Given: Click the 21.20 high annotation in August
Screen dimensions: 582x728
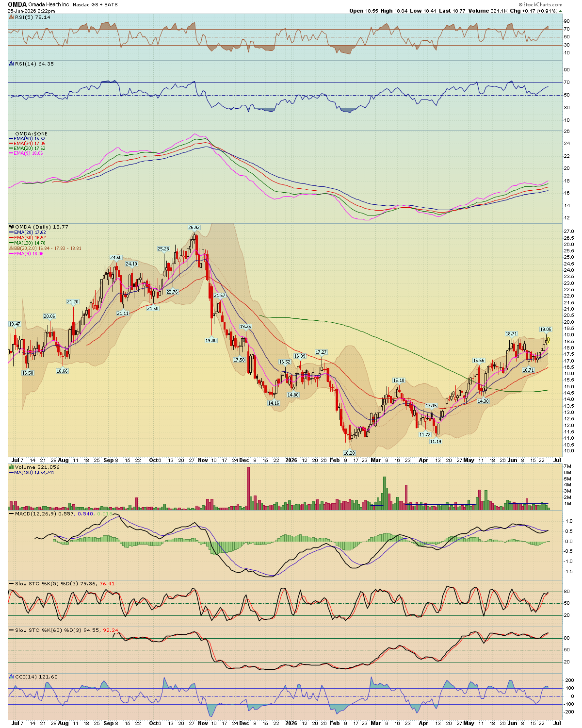Looking at the screenshot, I should pos(73,301).
